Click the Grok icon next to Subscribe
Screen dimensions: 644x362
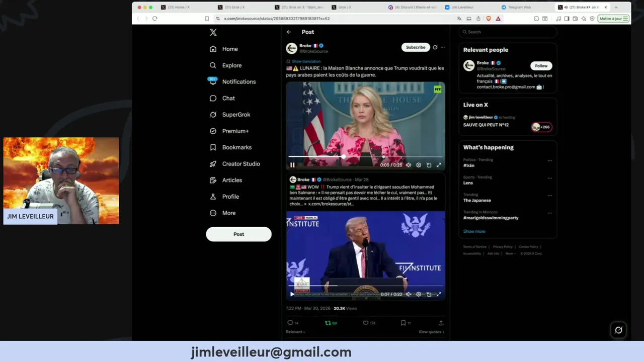(435, 47)
